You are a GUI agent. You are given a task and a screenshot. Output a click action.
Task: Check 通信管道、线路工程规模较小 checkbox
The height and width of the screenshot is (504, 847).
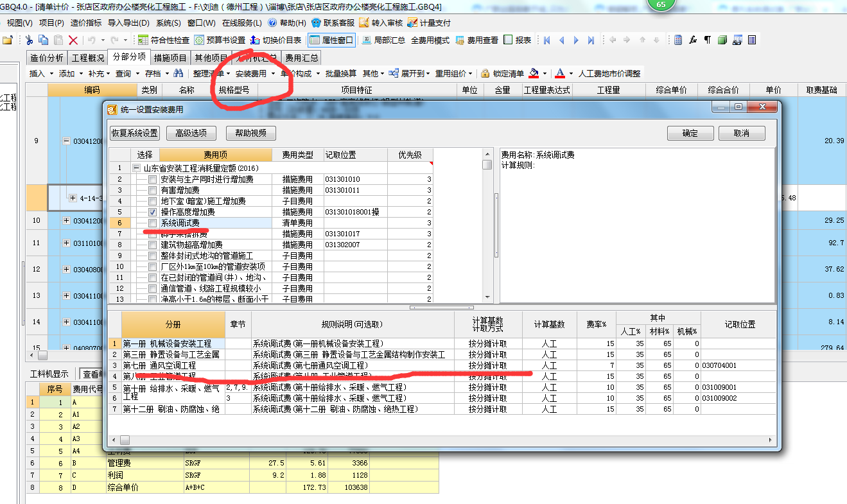click(x=152, y=288)
